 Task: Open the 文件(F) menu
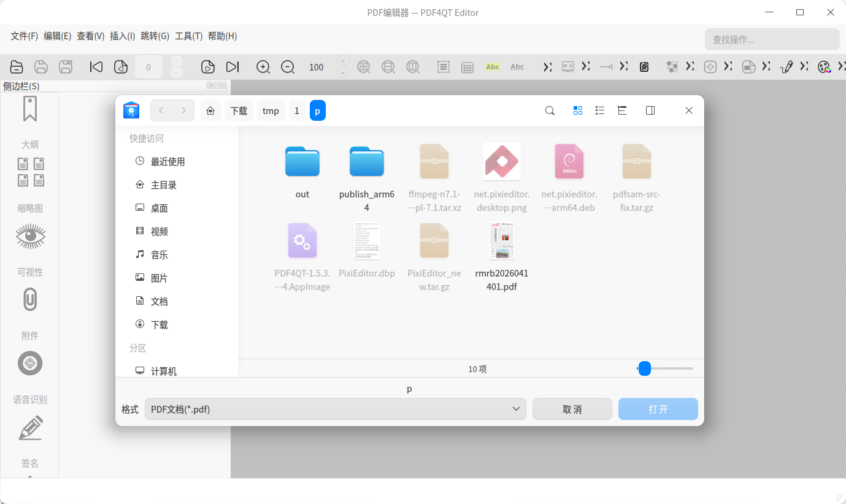pos(24,36)
